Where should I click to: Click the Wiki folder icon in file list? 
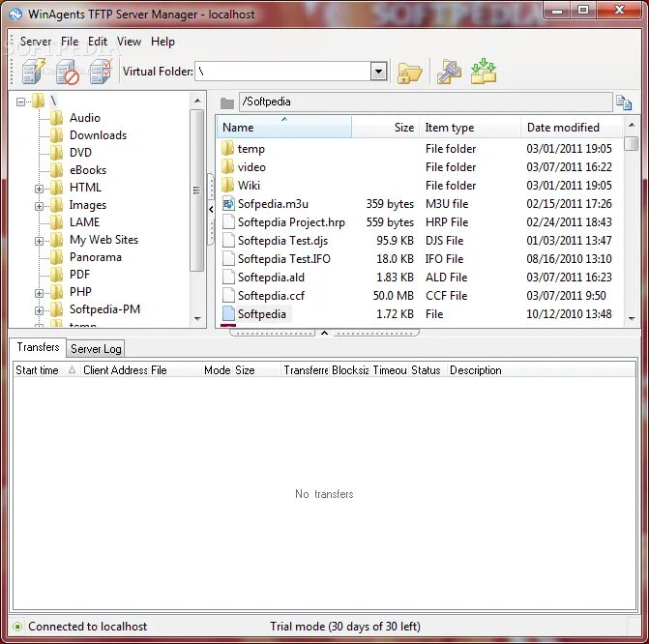pyautogui.click(x=227, y=185)
